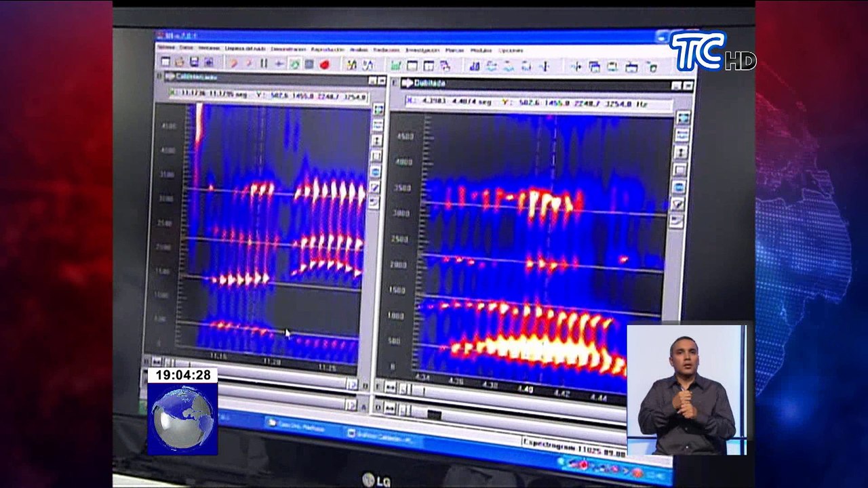This screenshot has width=868, height=488.
Task: Select the pen icon in Dubitada side toolbar
Action: tap(677, 203)
